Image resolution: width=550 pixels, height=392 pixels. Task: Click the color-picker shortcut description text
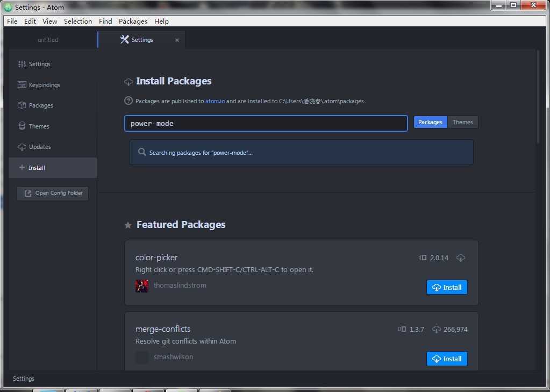coord(225,269)
